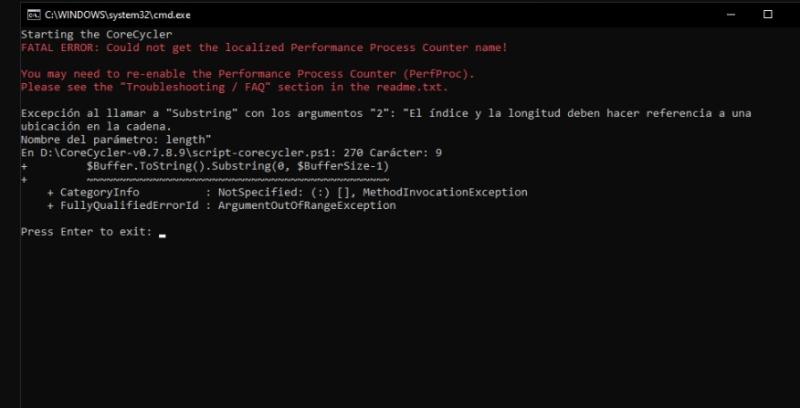The width and height of the screenshot is (800, 408).
Task: Select the red FATAL ERROR message line
Action: point(264,47)
